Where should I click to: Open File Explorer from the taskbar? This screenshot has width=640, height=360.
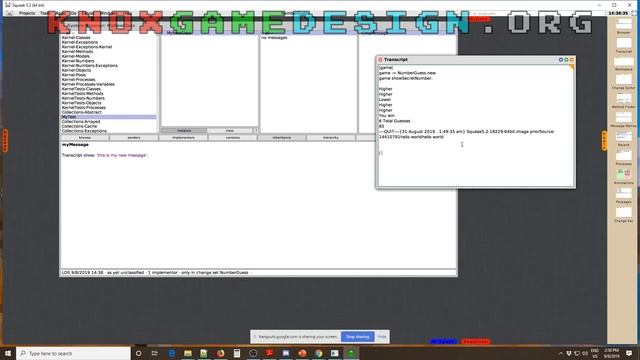click(188, 353)
